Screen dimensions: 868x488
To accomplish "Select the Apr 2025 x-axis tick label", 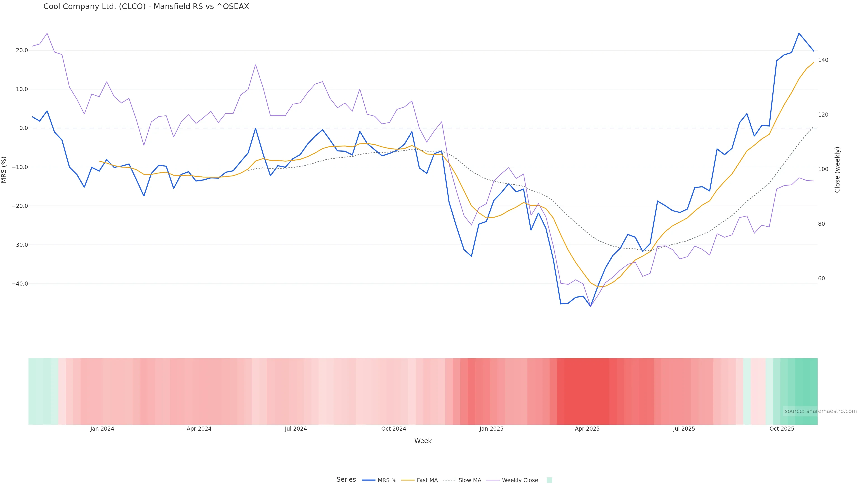I will click(x=587, y=429).
